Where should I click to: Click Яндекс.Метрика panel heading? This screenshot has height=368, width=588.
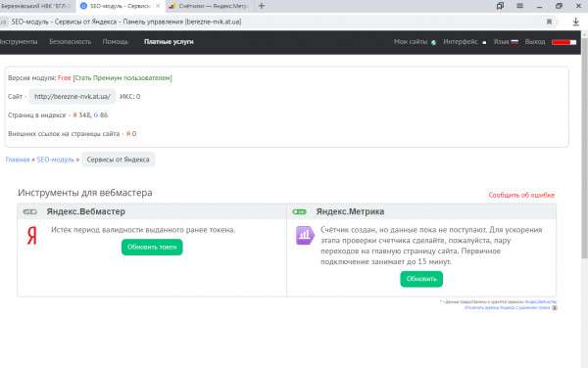[x=350, y=211]
